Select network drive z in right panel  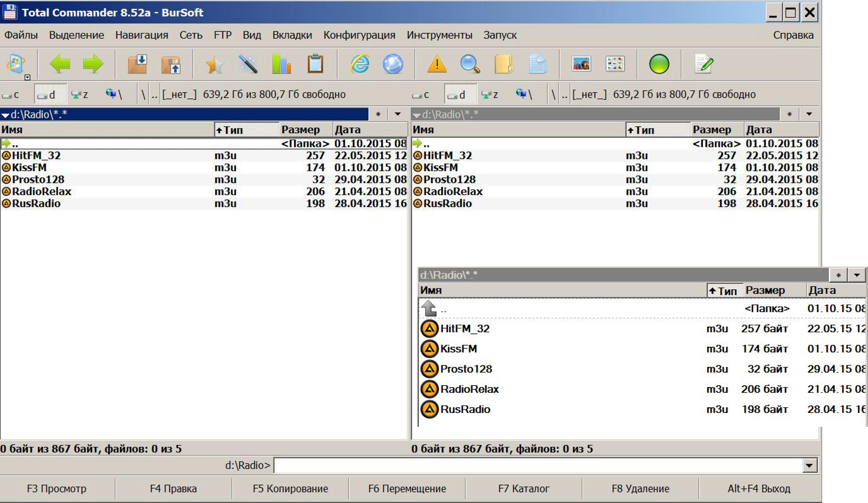(x=490, y=94)
